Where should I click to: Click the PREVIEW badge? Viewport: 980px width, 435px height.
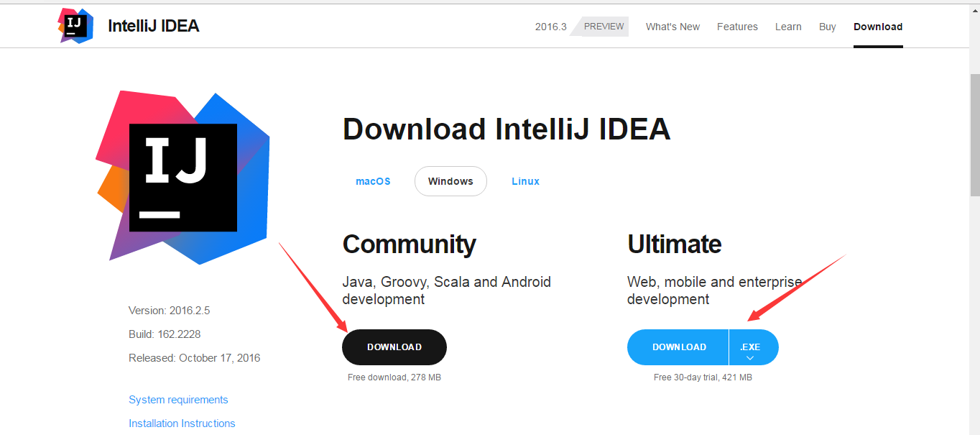(602, 27)
